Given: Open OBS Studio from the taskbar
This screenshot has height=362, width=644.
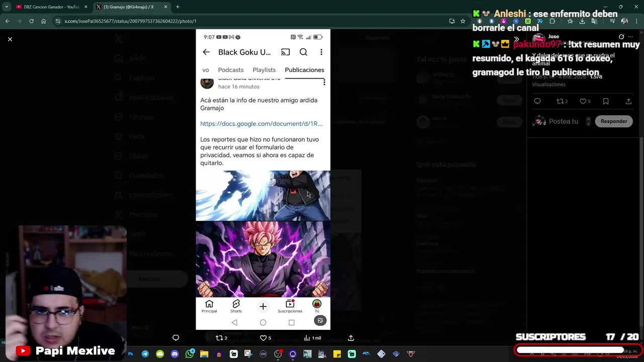Looking at the screenshot, I should coord(278,354).
